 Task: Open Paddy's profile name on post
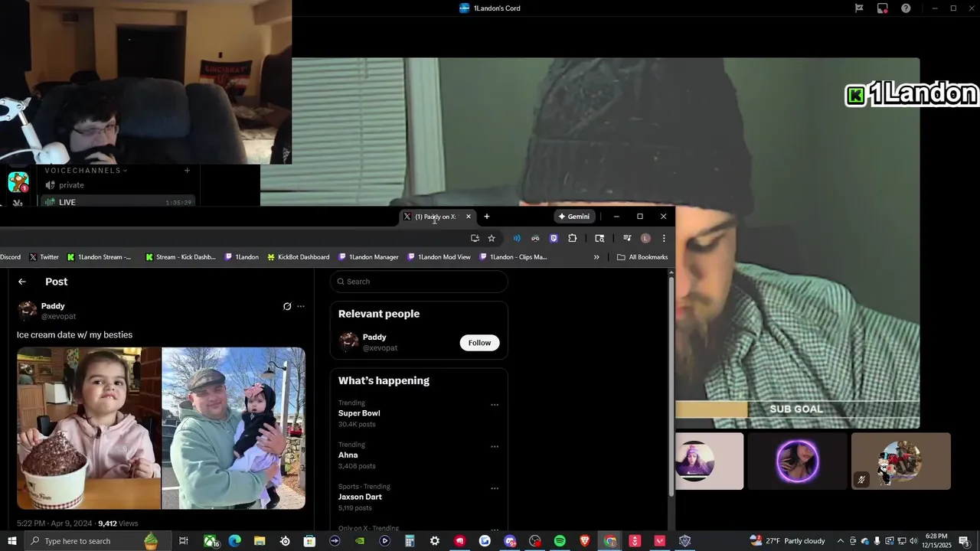53,306
